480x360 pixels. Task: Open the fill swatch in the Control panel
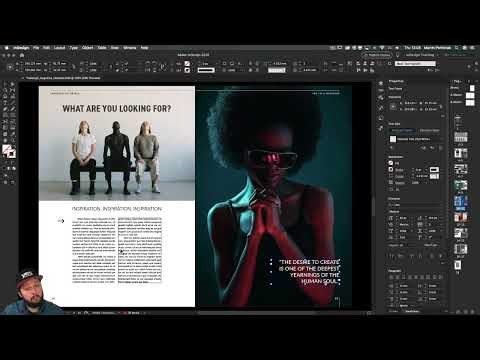187,63
